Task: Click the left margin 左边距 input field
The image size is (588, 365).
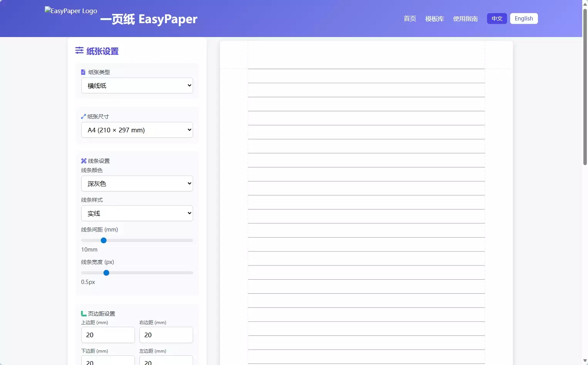Action: click(x=166, y=360)
